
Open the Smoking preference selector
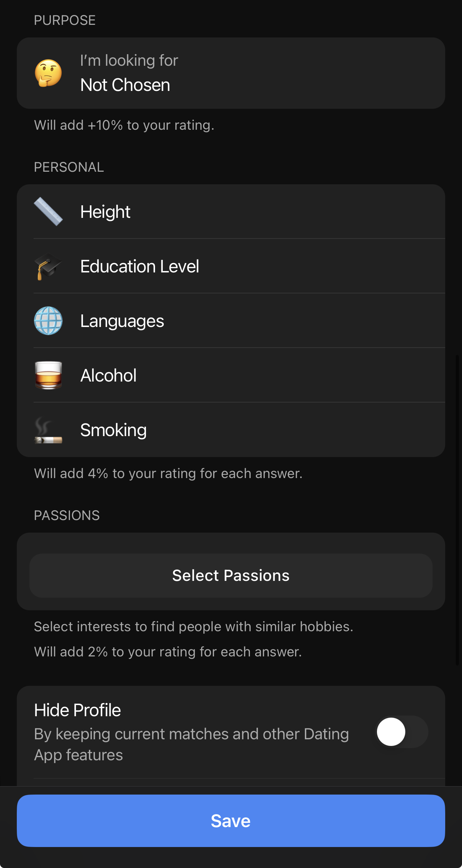(x=231, y=430)
